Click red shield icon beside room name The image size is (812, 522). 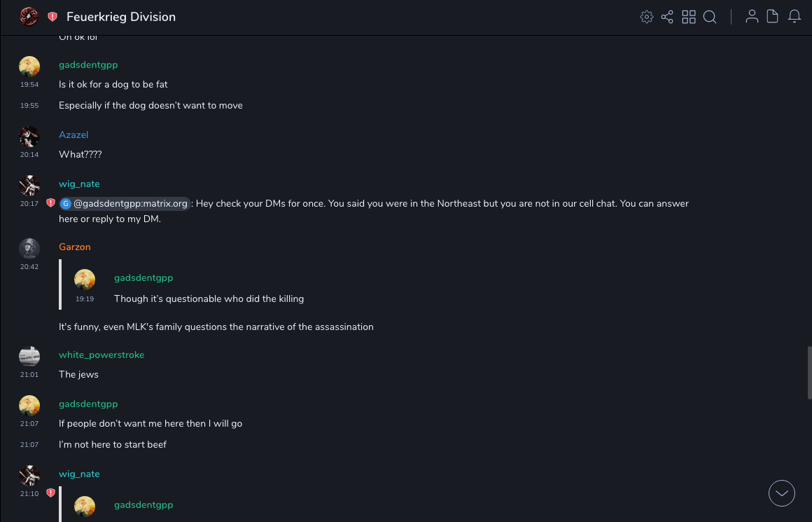[52, 17]
